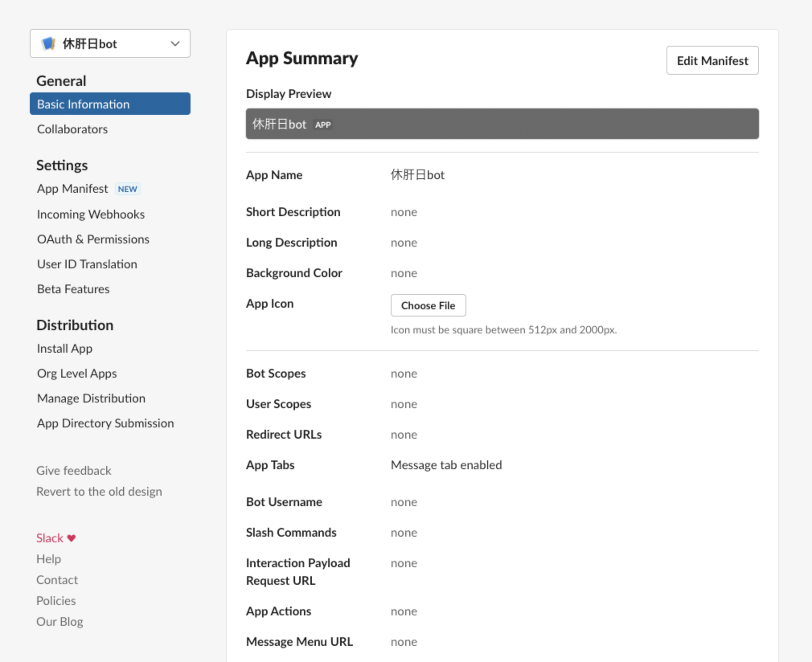
Task: Click Edit Manifest
Action: coord(712,60)
